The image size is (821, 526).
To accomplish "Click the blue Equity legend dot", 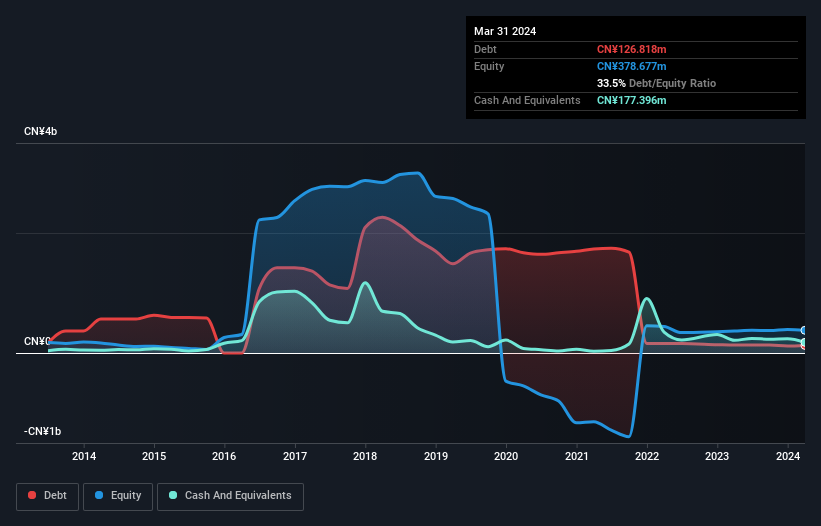I will tap(99, 495).
